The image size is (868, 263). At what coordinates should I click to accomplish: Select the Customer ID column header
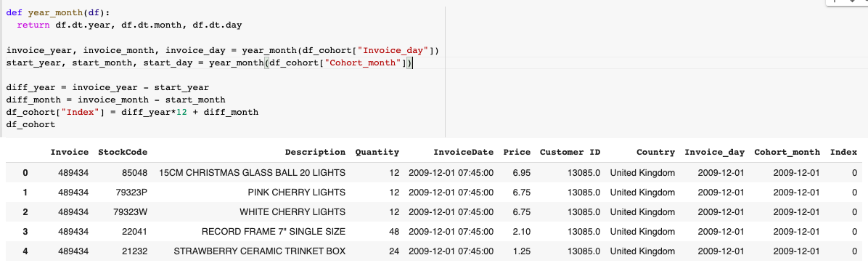tap(570, 152)
